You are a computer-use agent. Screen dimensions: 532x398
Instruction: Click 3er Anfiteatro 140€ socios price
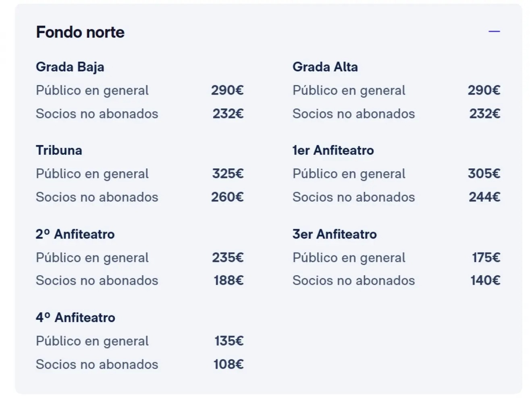485,280
